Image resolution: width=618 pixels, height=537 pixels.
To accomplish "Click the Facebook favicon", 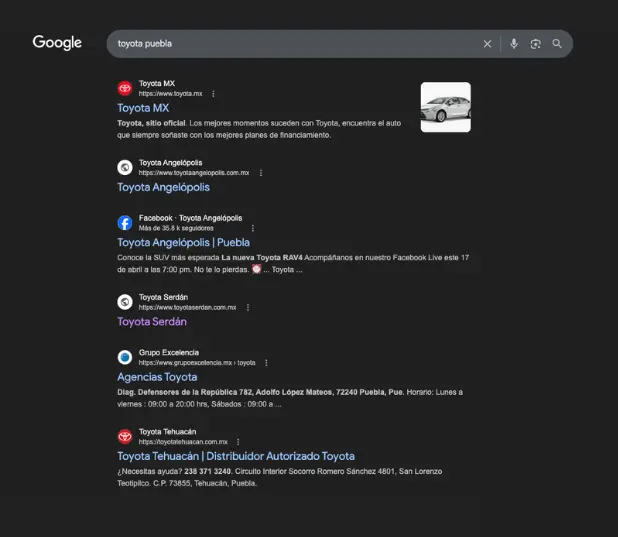I will [125, 223].
